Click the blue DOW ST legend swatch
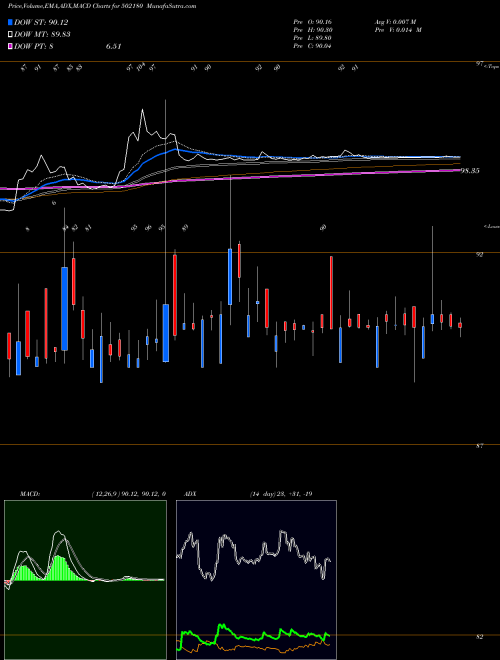 point(11,22)
